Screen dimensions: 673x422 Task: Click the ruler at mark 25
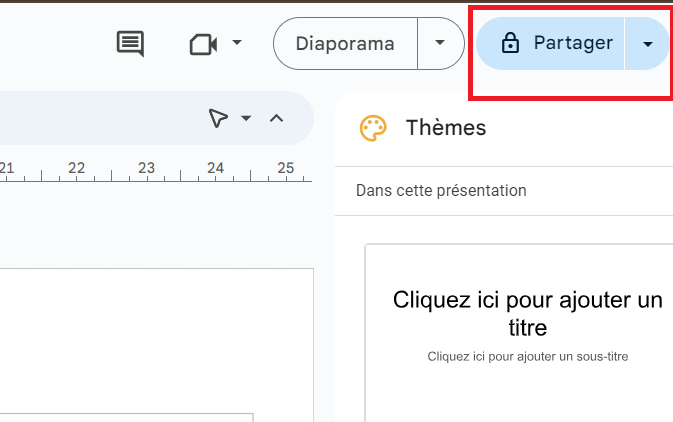point(286,169)
